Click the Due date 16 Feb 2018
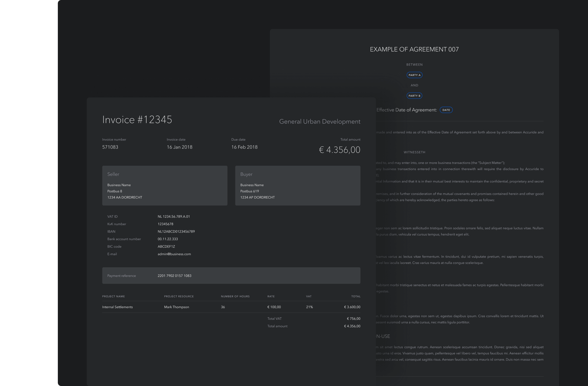Image resolution: width=588 pixels, height=386 pixels. [x=244, y=147]
